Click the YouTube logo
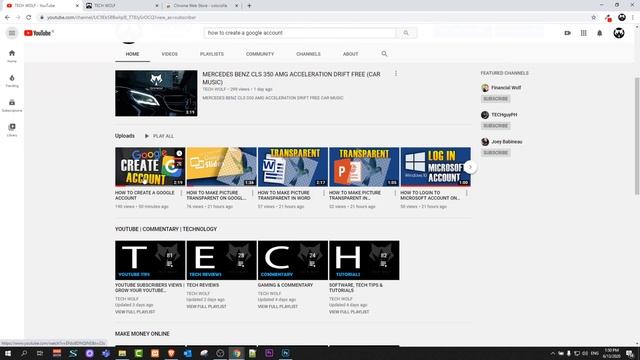The image size is (640, 360). click(x=39, y=33)
